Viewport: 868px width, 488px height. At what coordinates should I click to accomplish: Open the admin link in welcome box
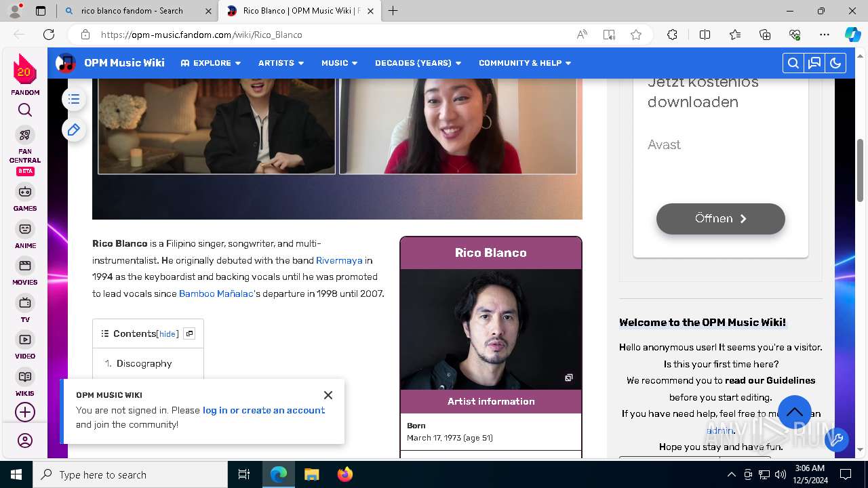click(719, 430)
